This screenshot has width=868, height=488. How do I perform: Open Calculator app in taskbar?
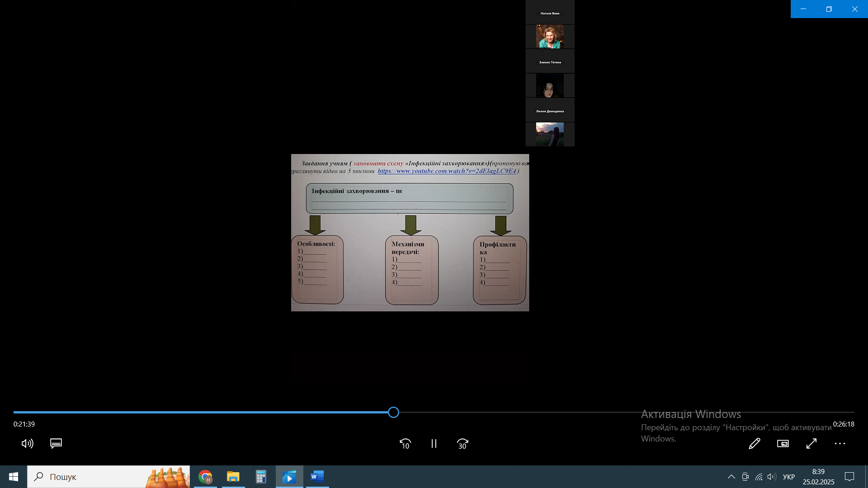click(x=261, y=477)
